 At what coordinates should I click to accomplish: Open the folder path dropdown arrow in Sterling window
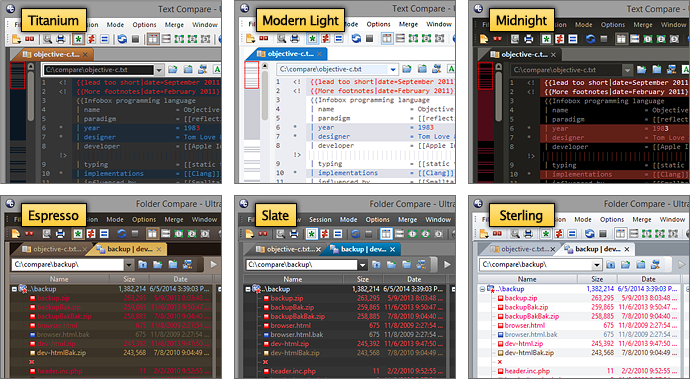pyautogui.click(x=597, y=265)
